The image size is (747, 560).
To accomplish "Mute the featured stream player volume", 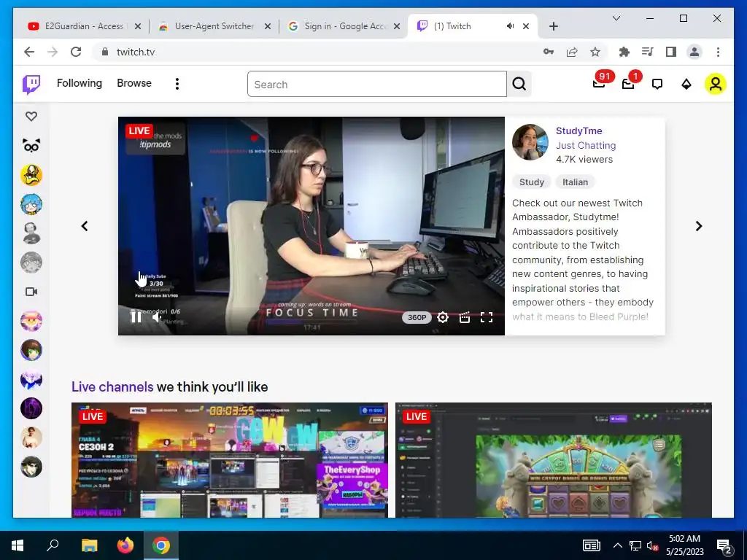I will click(158, 316).
